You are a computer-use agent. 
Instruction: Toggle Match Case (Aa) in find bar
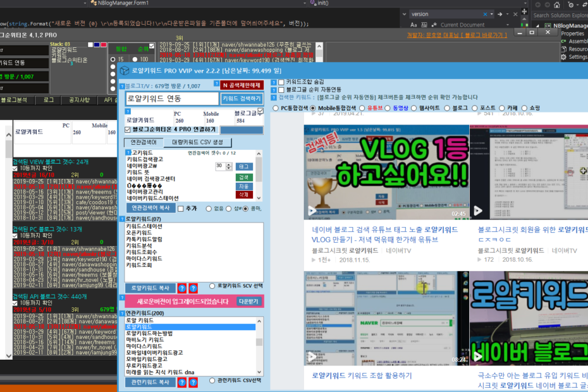(413, 25)
